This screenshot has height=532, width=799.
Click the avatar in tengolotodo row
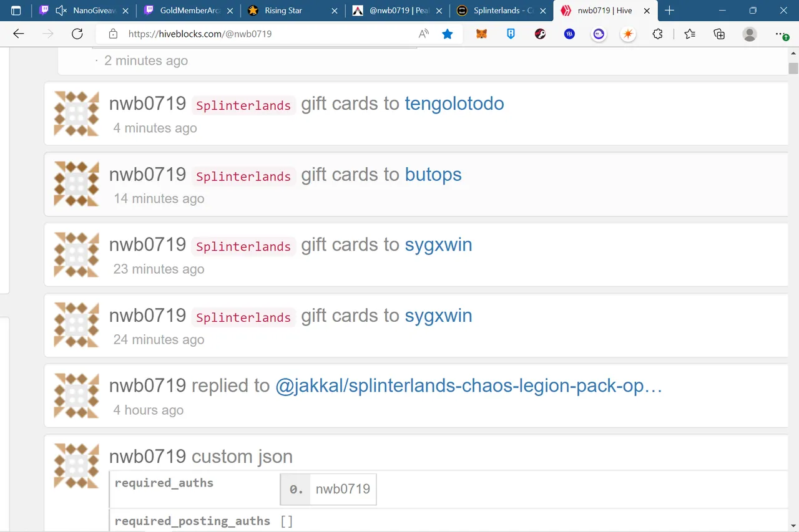click(76, 114)
